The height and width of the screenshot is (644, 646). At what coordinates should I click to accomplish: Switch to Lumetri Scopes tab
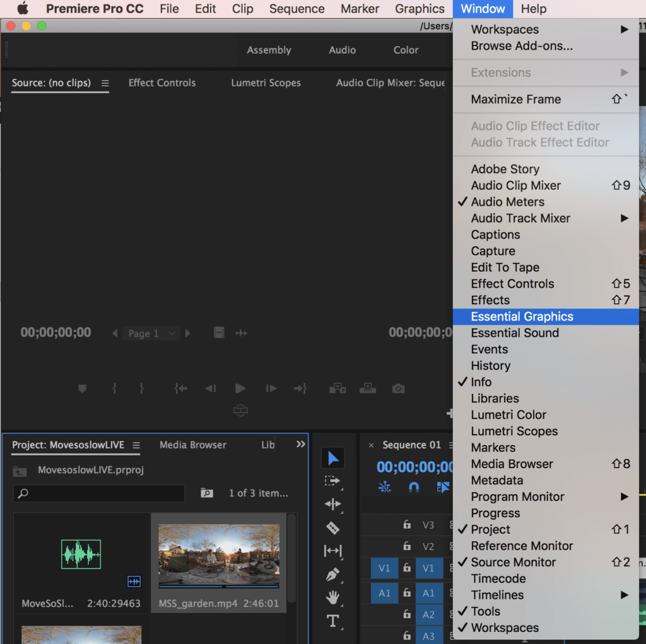[x=266, y=83]
